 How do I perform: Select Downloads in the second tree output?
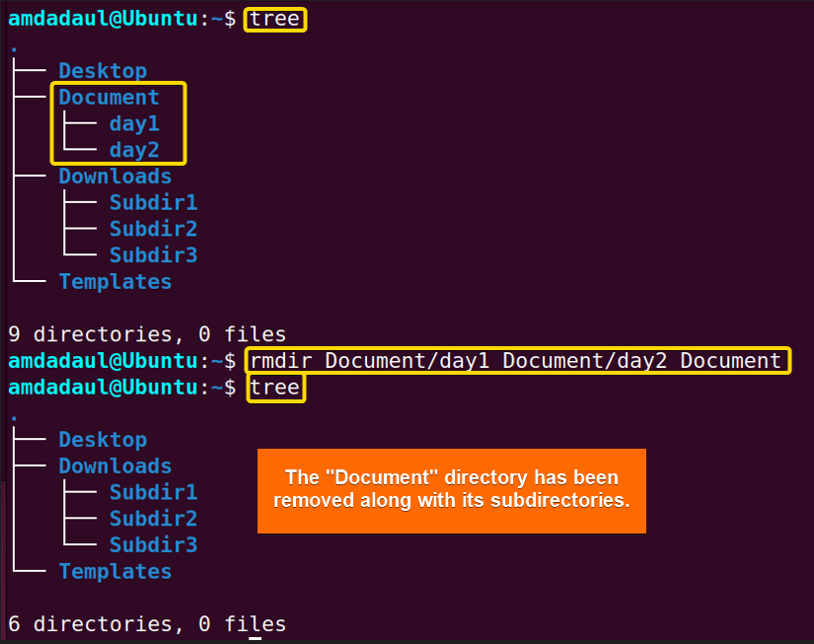pyautogui.click(x=114, y=465)
